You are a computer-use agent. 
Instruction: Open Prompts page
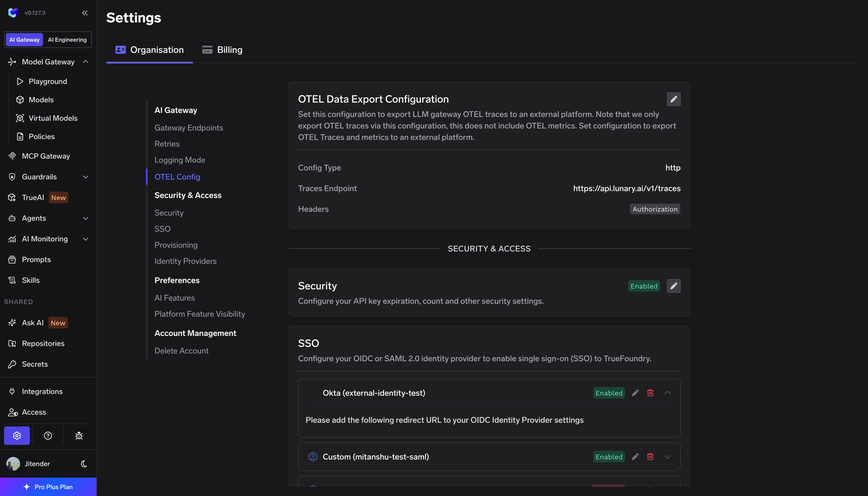coord(36,259)
